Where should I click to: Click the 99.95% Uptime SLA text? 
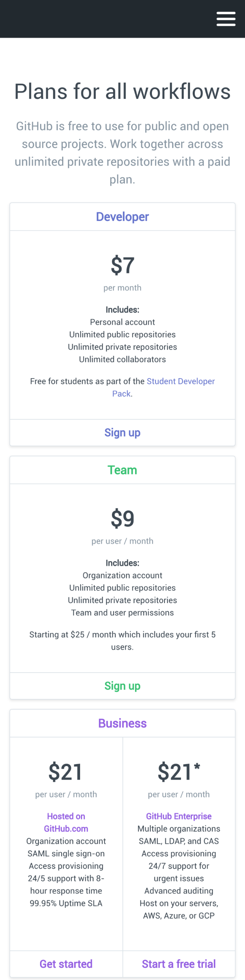(66, 903)
